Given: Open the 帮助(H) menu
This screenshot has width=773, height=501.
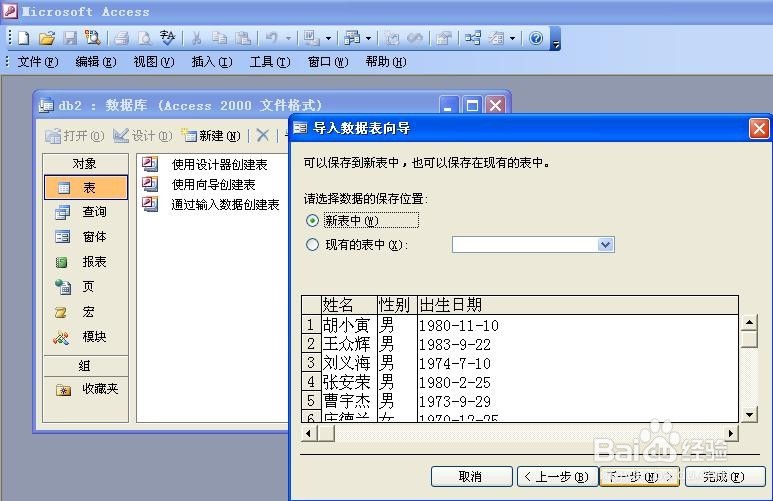Looking at the screenshot, I should [386, 62].
